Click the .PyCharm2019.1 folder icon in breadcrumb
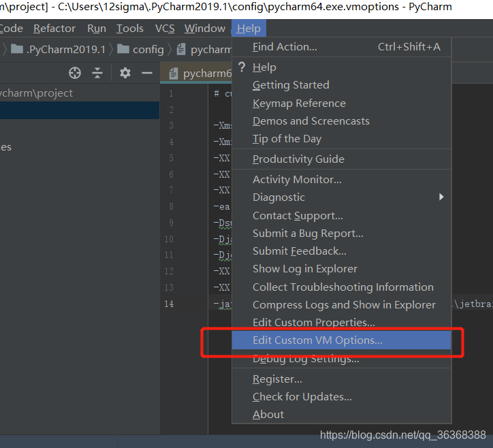Viewport: 493px width, 448px height. pyautogui.click(x=17, y=49)
